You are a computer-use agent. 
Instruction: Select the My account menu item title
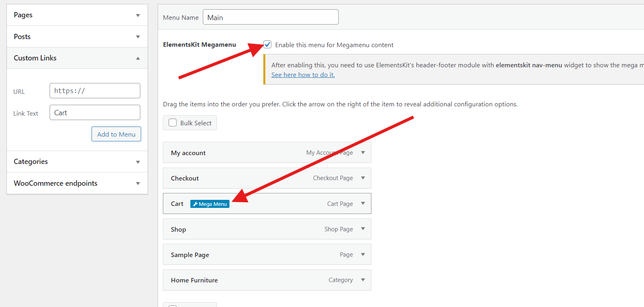tap(188, 153)
